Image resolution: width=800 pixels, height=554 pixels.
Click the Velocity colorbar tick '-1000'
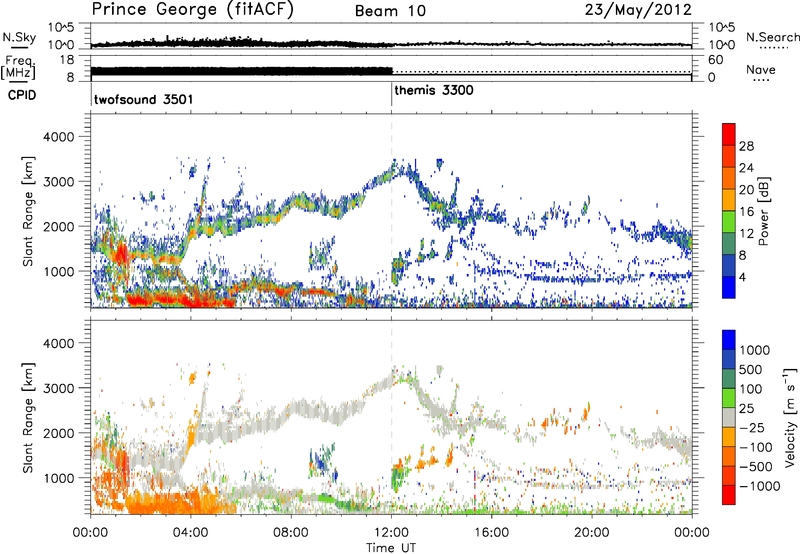(x=760, y=486)
